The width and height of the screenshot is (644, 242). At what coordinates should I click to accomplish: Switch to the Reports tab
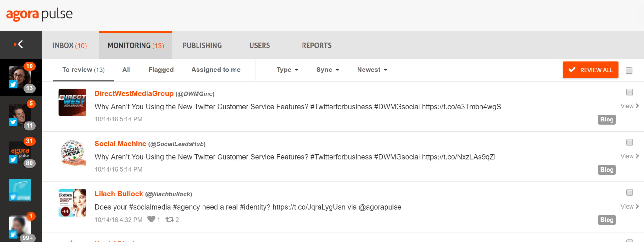[x=317, y=45]
